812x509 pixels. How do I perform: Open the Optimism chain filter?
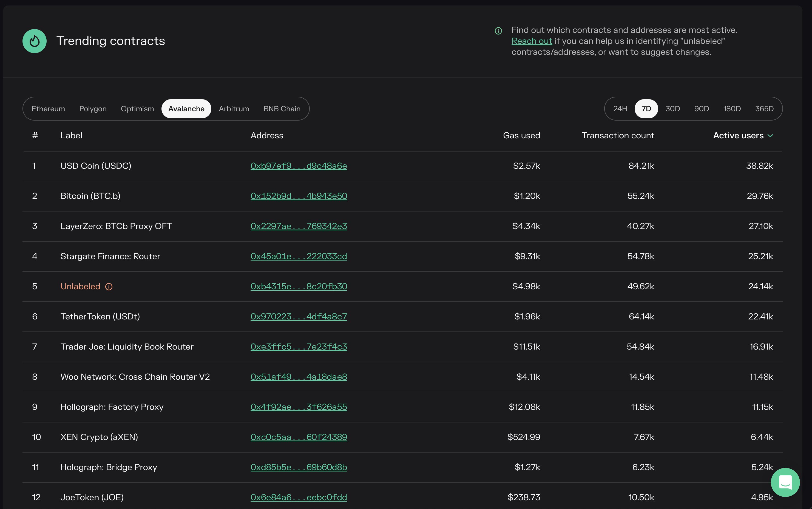[137, 108]
